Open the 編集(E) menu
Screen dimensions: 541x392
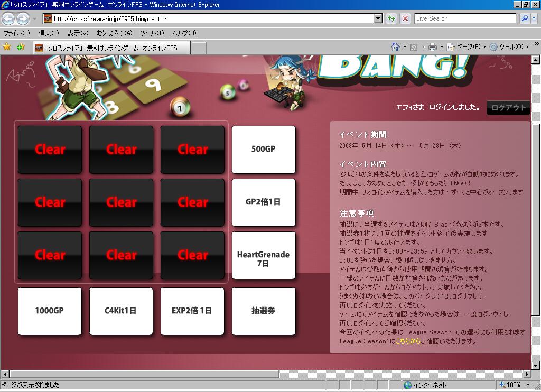click(x=48, y=33)
